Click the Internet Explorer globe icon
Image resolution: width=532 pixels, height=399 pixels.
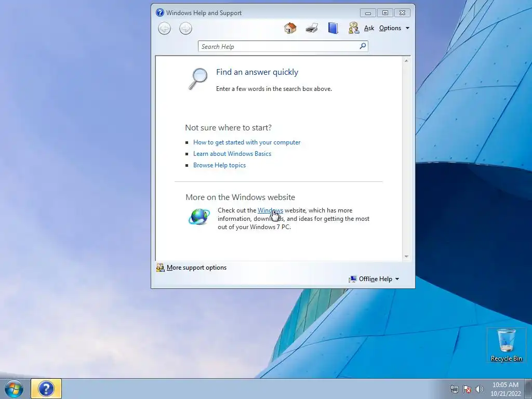199,217
